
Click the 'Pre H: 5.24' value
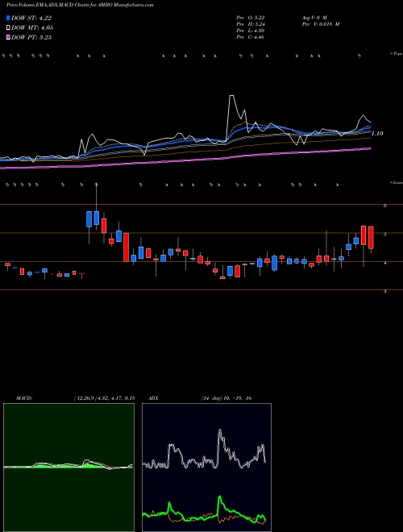(x=251, y=24)
